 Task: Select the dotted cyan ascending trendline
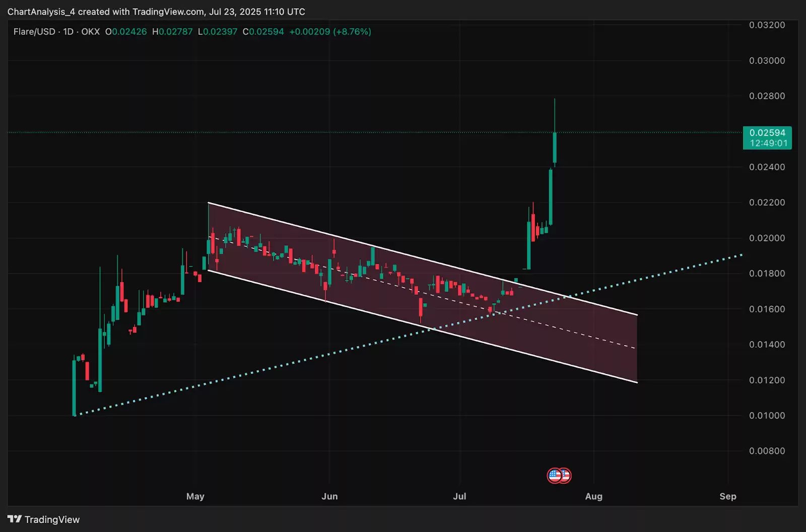[252, 373]
